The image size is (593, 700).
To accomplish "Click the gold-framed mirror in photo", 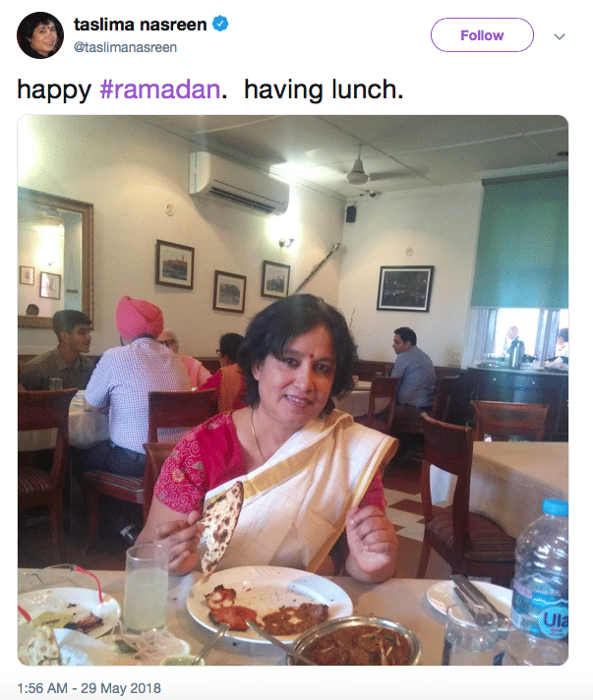I will (x=55, y=258).
